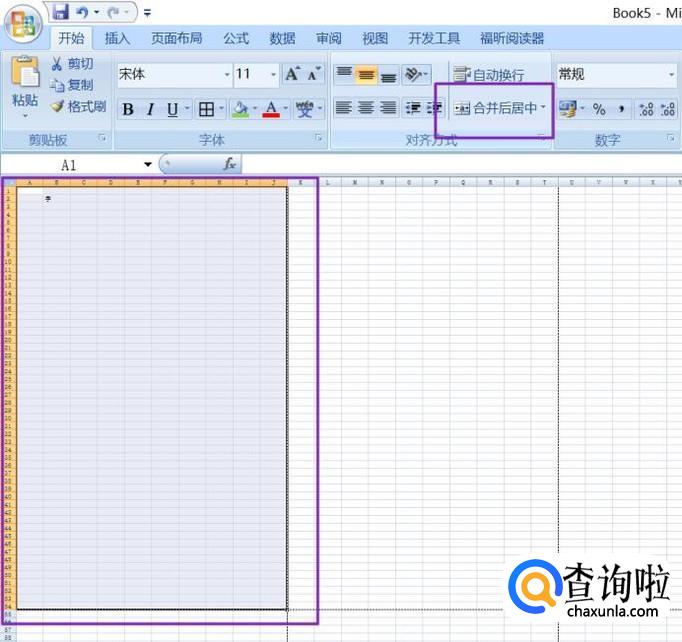Toggle italic formatting
682x642 pixels.
(150, 109)
